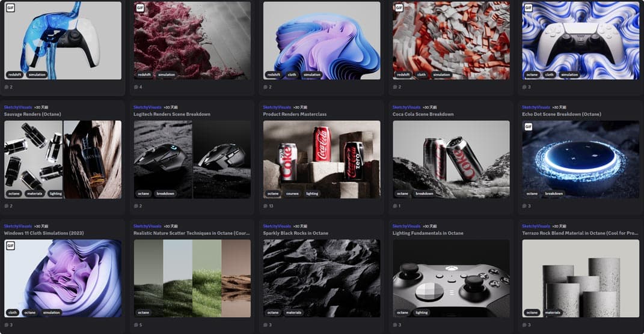Screen dimensions: 644x334
Task: Click cloth tag on Windows 11 Cloth Simulations
Action: pyautogui.click(x=12, y=312)
